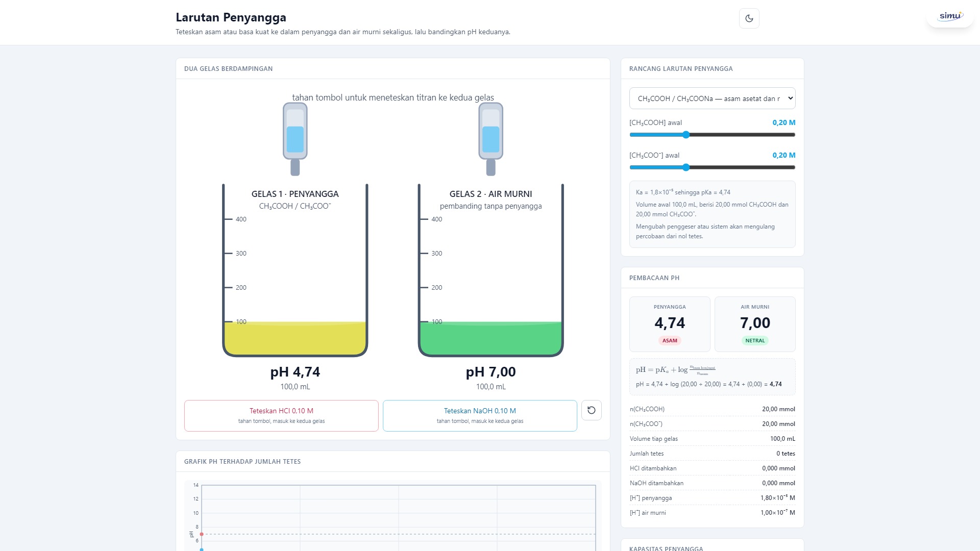Click the green water liquid in Gelas 2
Viewport: 980px width, 551px height.
(x=491, y=338)
